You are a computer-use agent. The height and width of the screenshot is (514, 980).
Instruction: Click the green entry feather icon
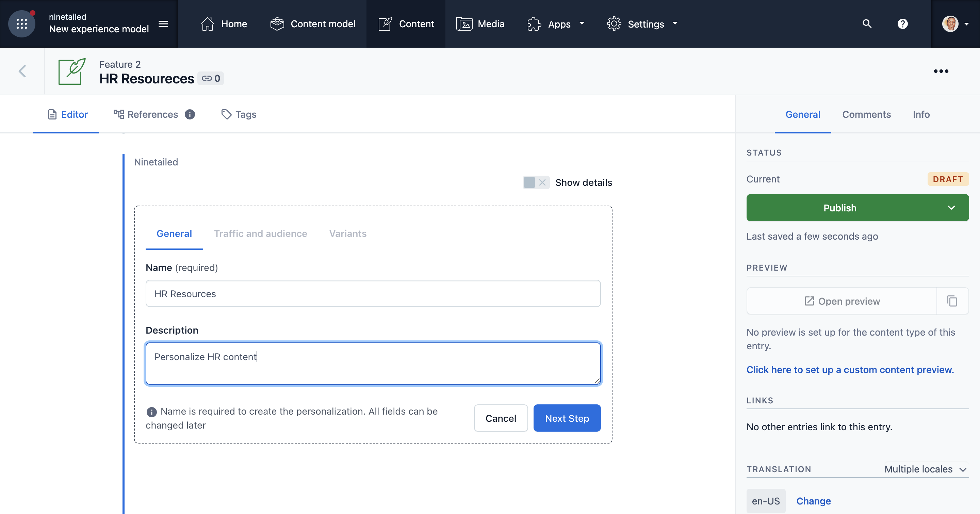point(72,71)
